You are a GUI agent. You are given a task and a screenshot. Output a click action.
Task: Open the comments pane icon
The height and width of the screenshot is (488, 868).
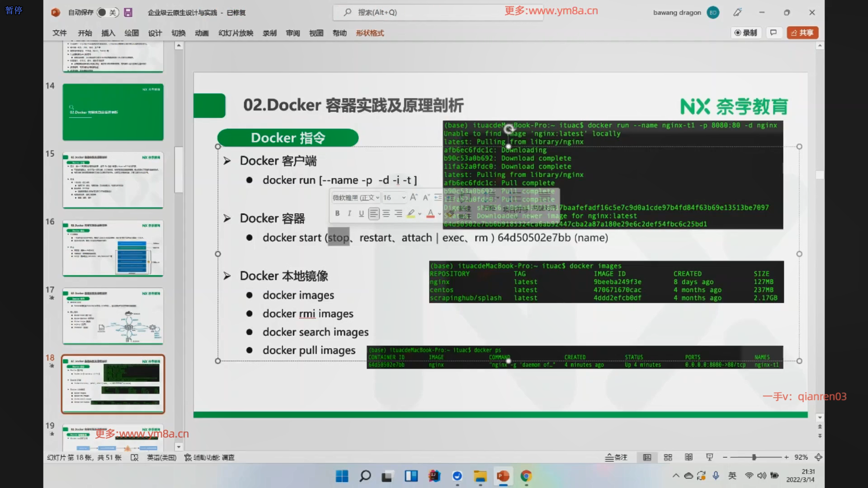[x=774, y=33]
